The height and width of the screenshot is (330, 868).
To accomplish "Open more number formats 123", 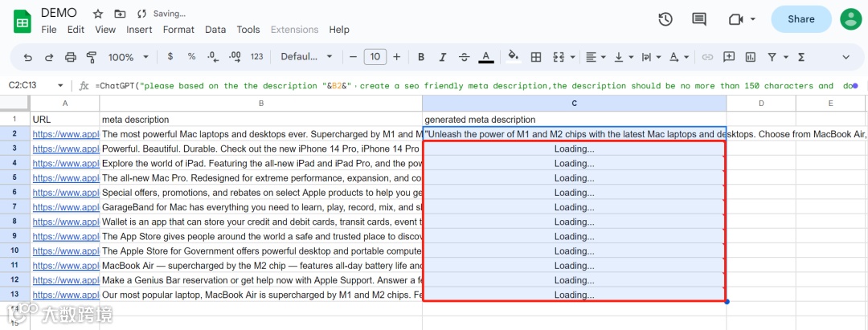I will (x=257, y=57).
